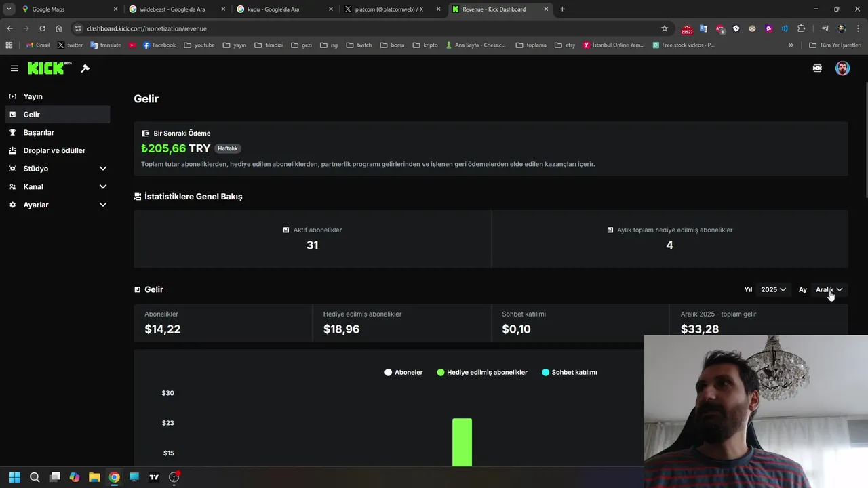The height and width of the screenshot is (488, 868).
Task: Open the Google Translate extension
Action: click(703, 28)
